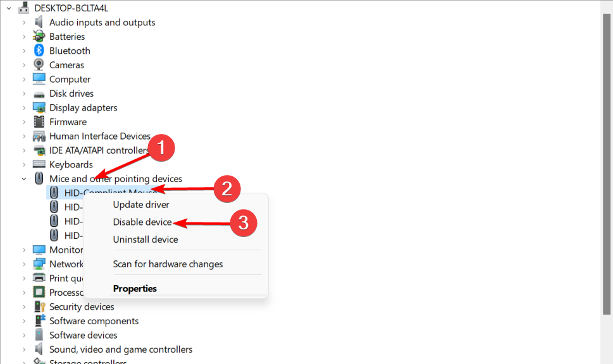
Task: Click the Keyboards category icon
Action: point(39,164)
